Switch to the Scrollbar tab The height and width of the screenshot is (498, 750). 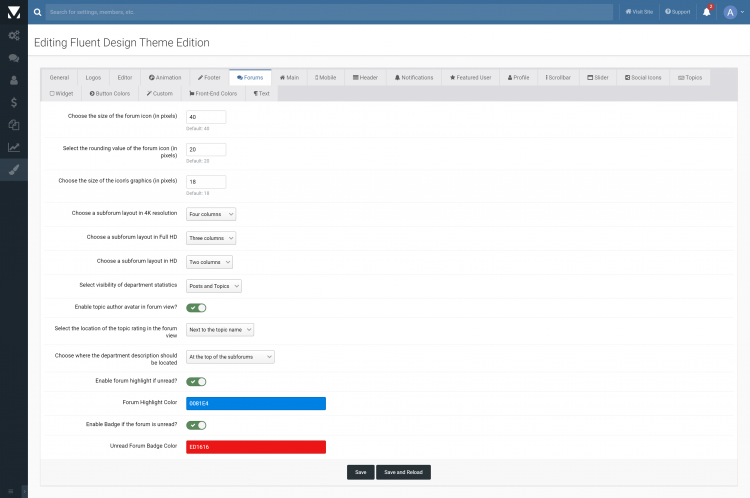[x=558, y=77]
